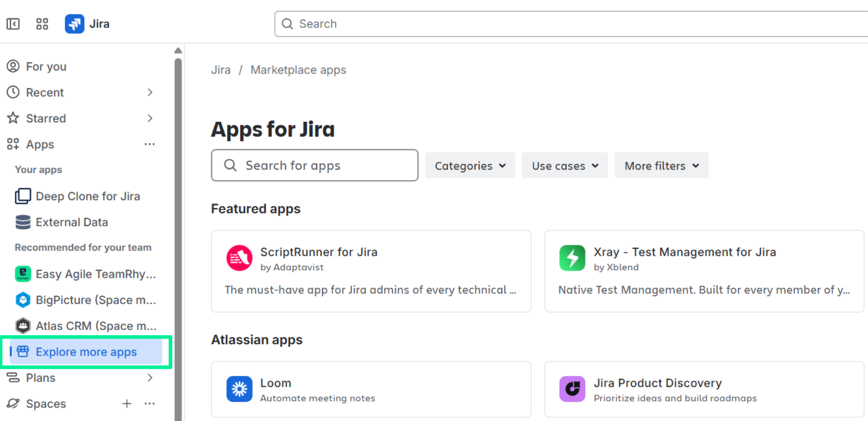Screen dimensions: 868x421
Task: Open the Xray Test Management app card
Action: tap(704, 271)
